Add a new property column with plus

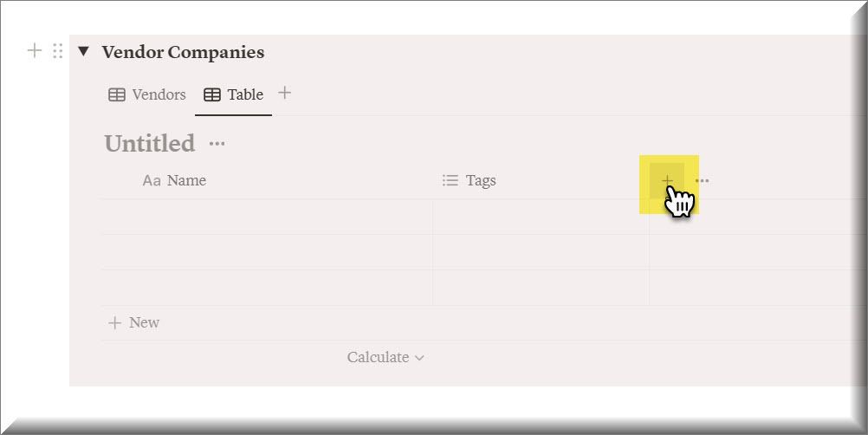pos(667,181)
